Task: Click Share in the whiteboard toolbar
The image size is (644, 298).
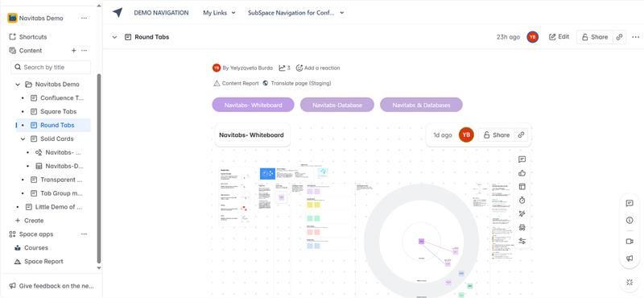Action: pos(497,135)
